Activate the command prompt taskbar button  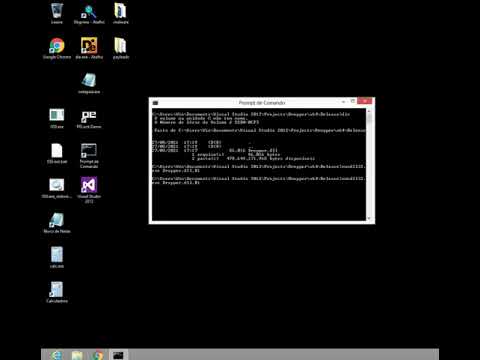click(x=118, y=355)
